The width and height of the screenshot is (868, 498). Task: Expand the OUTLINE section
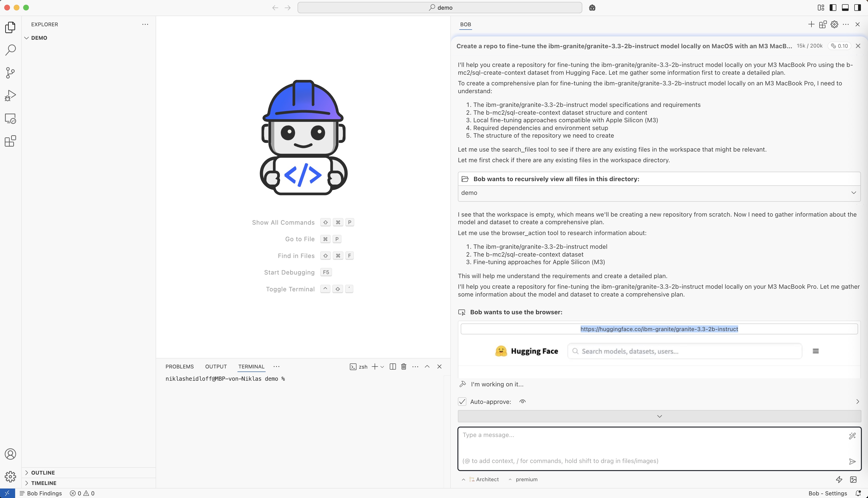[x=43, y=472]
